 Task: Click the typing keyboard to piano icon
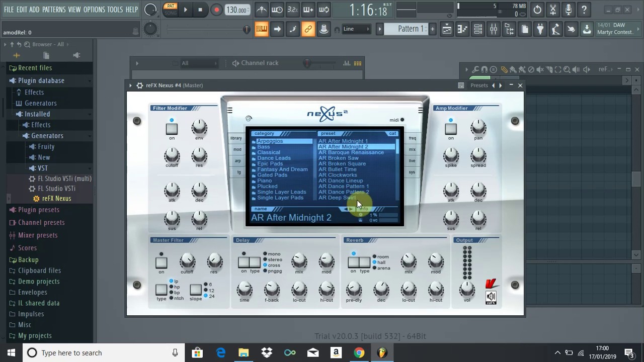[x=261, y=29]
